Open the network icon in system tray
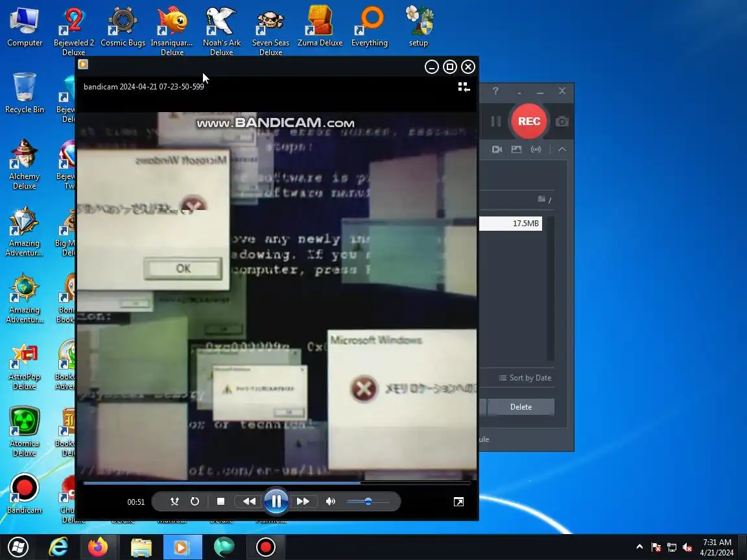This screenshot has height=560, width=747. pos(672,547)
